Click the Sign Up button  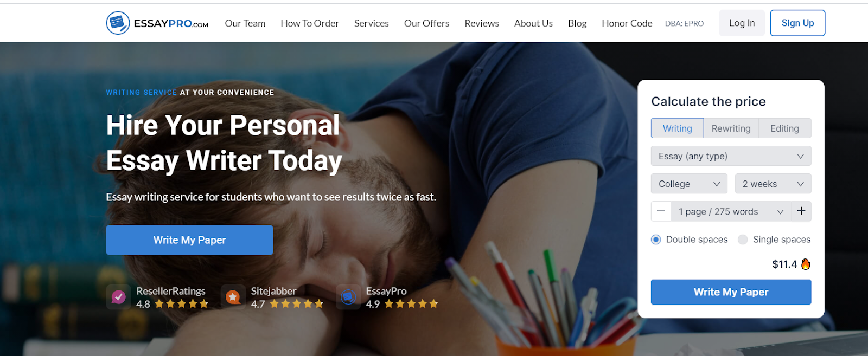(x=797, y=23)
